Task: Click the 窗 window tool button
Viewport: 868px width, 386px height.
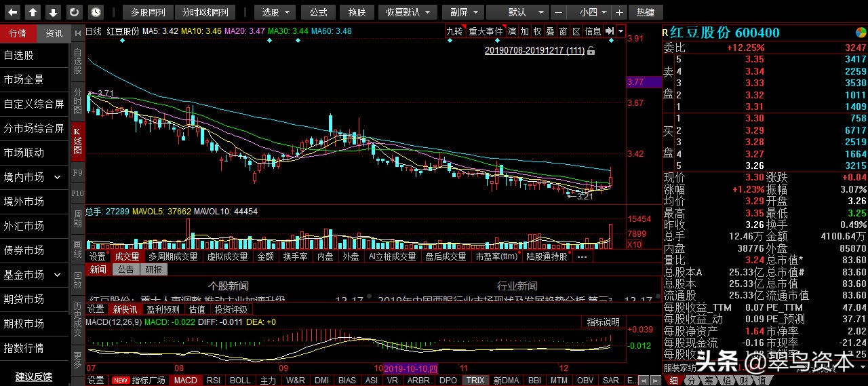Action: (563, 31)
